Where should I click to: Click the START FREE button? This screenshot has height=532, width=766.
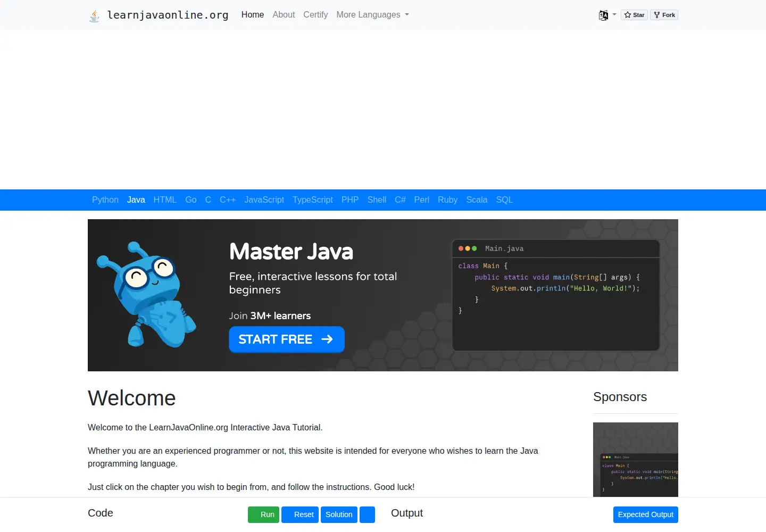[287, 339]
